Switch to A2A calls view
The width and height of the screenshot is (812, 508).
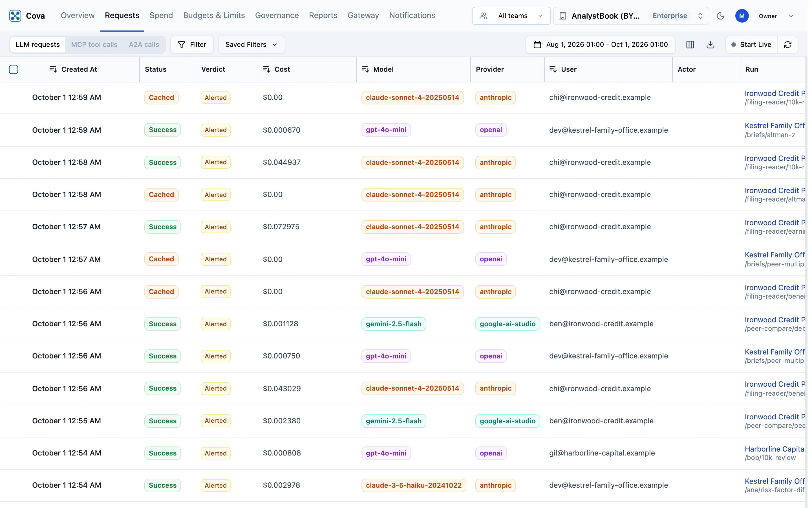click(x=144, y=45)
